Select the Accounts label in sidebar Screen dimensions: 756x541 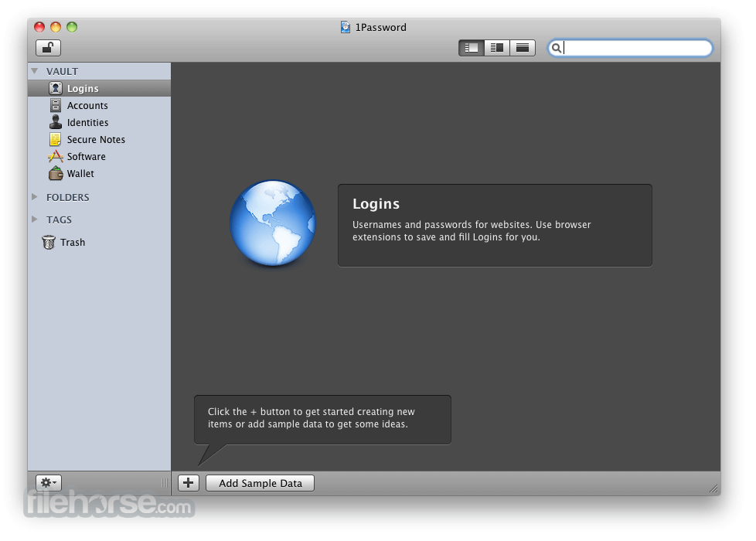87,106
